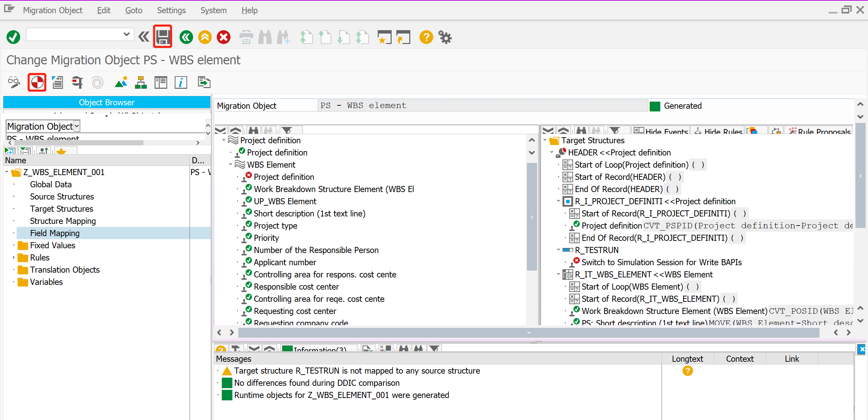Save the migration object
Screen dimensions: 868x420
(x=162, y=37)
